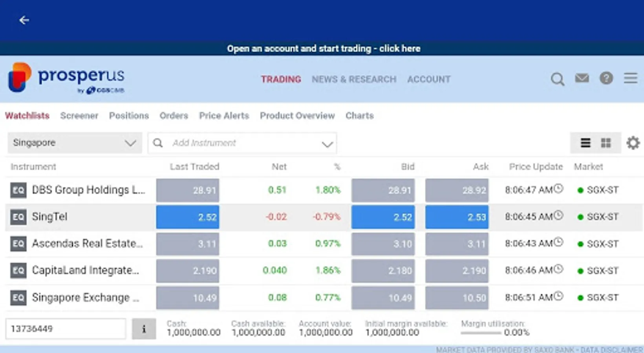The height and width of the screenshot is (353, 644).
Task: Select the Product Overview tab
Action: pos(297,116)
